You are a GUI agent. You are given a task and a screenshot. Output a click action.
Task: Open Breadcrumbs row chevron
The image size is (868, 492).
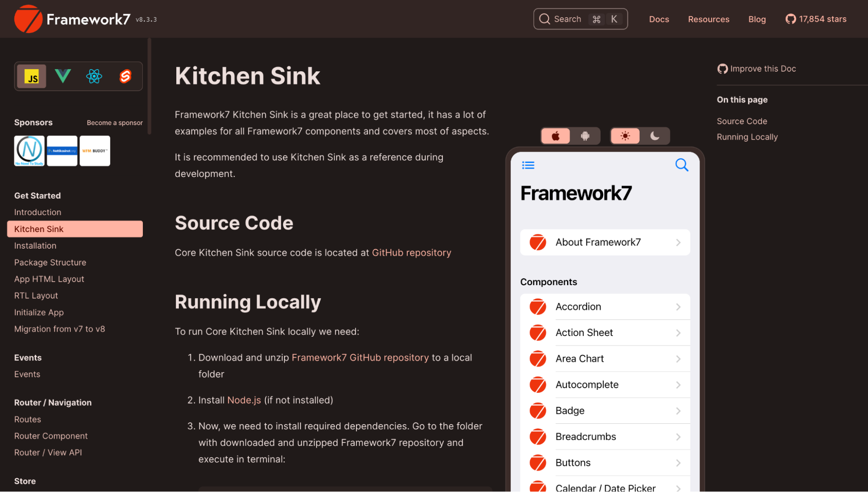point(678,437)
